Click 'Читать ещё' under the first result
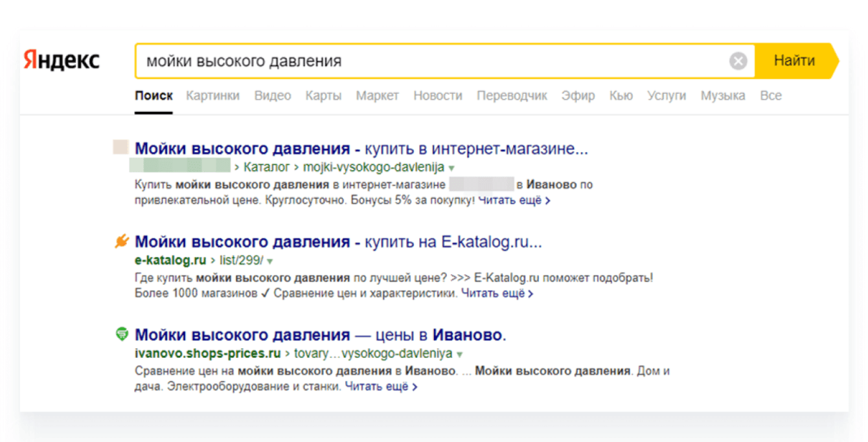Screen dimensions: 868x442 click(514, 201)
